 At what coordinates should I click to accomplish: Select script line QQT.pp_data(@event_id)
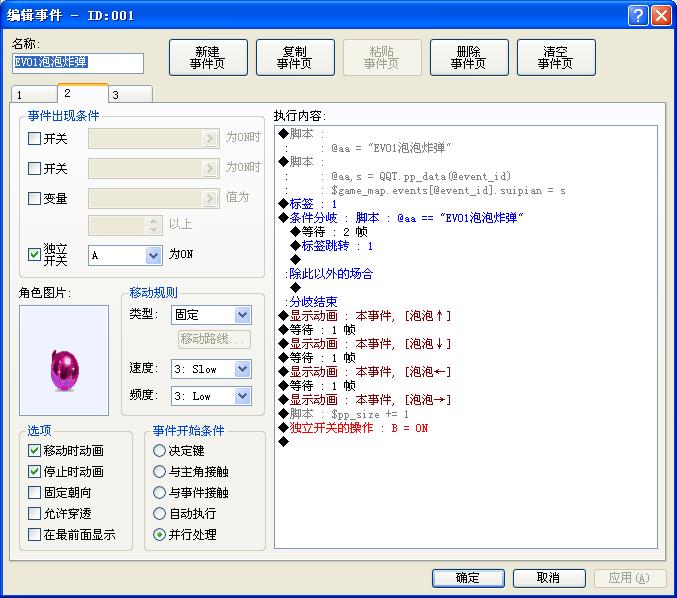pyautogui.click(x=421, y=176)
